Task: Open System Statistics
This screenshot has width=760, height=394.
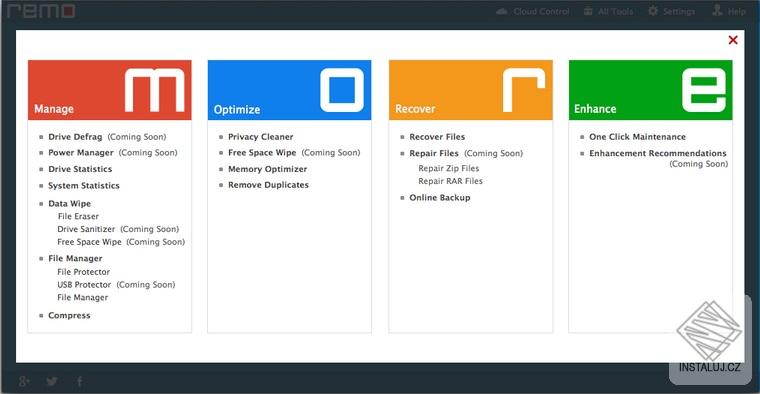Action: click(x=83, y=186)
